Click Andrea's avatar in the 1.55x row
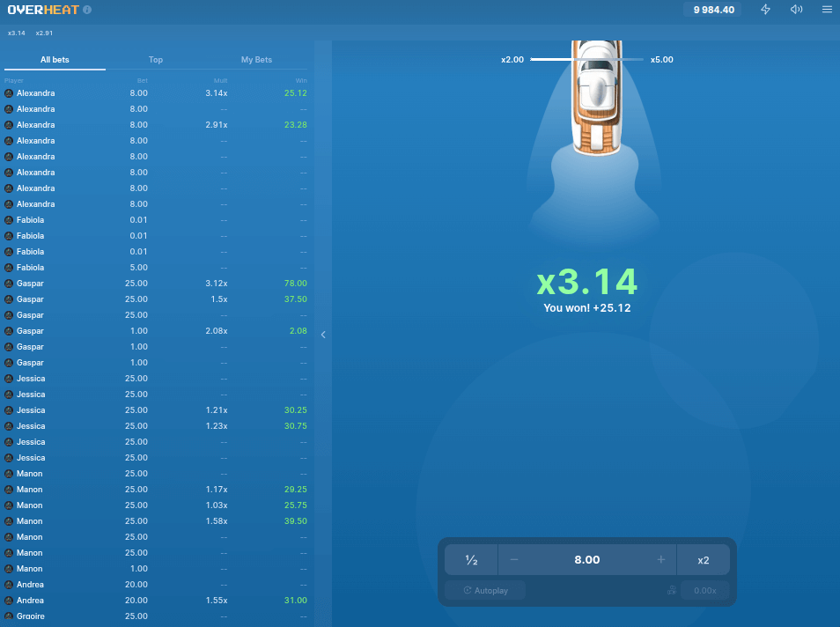Image resolution: width=840 pixels, height=627 pixels. [9, 601]
